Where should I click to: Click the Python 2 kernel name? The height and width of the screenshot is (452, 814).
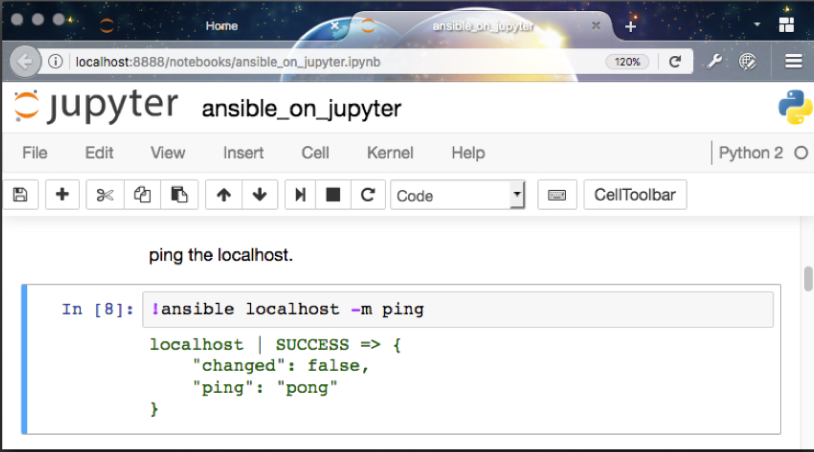pyautogui.click(x=751, y=153)
